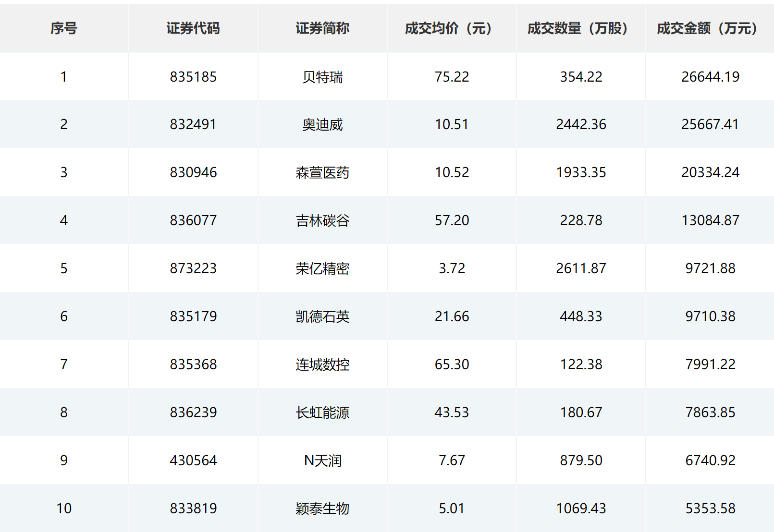Click amount value 20334.24
The width and height of the screenshot is (774, 532).
click(x=710, y=172)
